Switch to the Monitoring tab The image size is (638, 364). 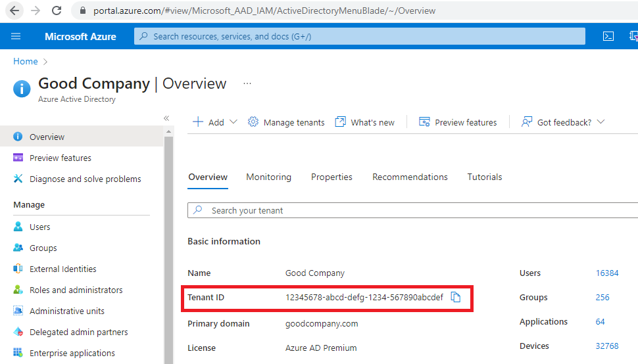[268, 177]
